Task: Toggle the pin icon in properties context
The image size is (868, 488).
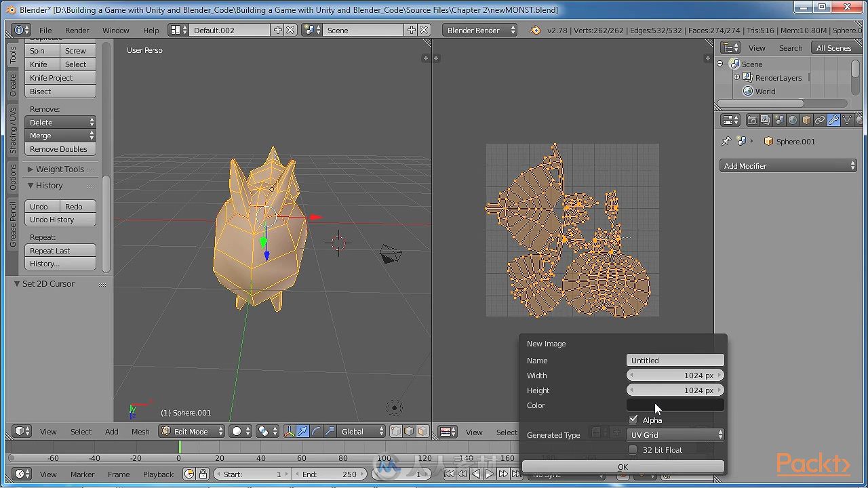Action: (x=726, y=141)
